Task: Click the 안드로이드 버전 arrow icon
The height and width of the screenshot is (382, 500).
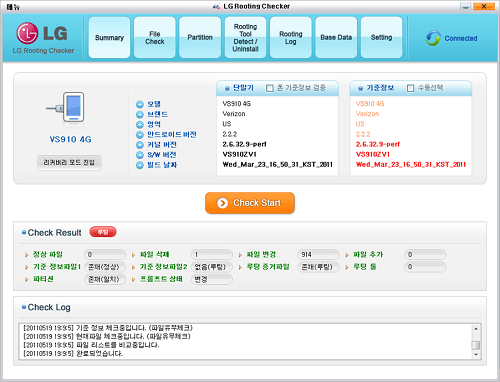Action: pos(140,135)
